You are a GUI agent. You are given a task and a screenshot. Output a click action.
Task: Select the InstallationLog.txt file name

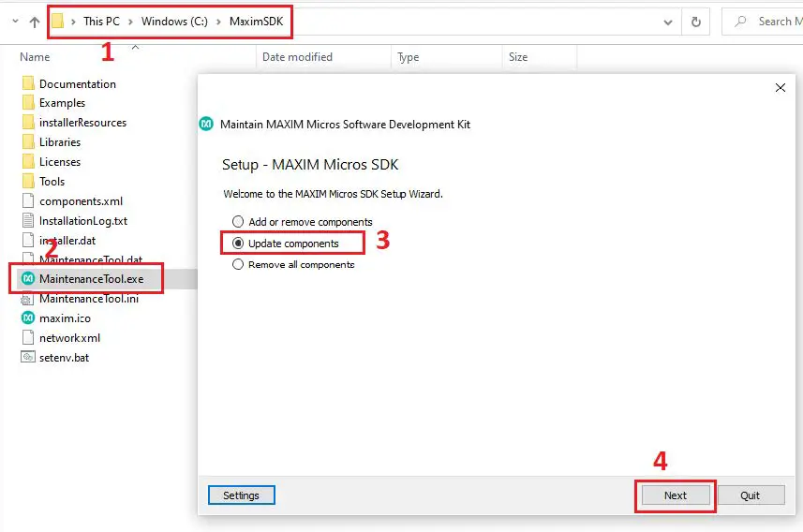pyautogui.click(x=83, y=221)
